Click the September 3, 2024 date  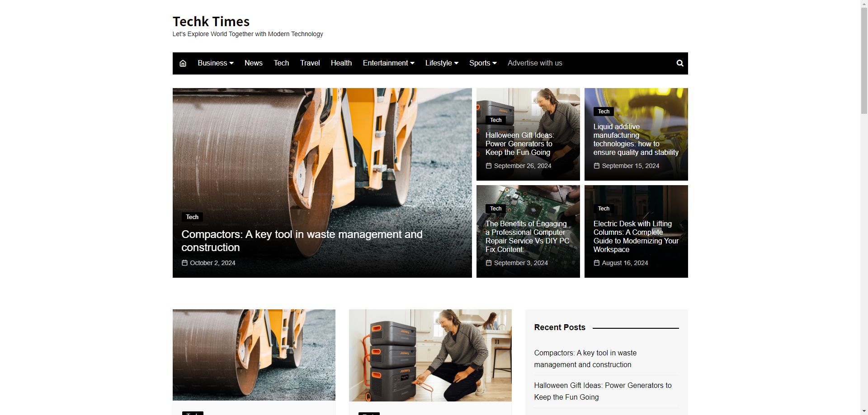click(x=521, y=263)
